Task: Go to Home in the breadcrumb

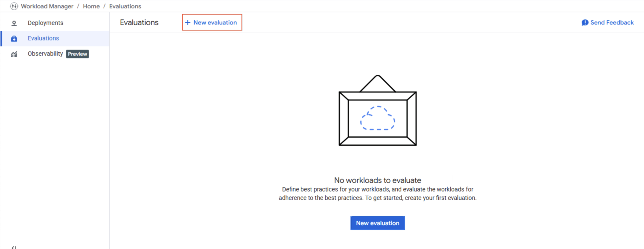Action: [91, 6]
